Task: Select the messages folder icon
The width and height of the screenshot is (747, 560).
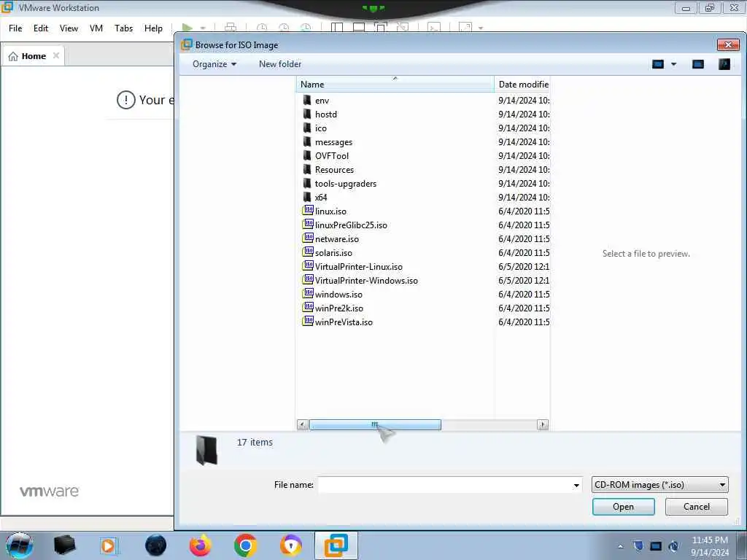Action: (307, 141)
